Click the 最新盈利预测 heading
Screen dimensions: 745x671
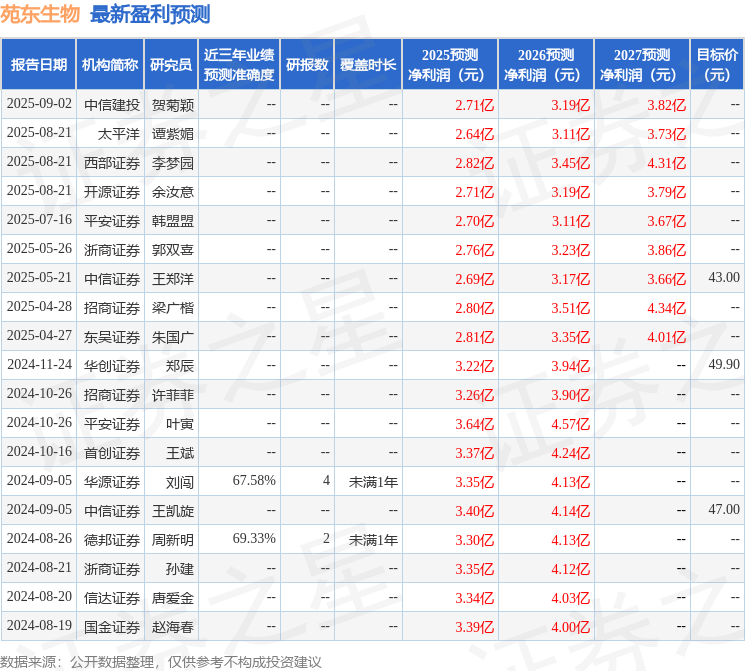150,14
